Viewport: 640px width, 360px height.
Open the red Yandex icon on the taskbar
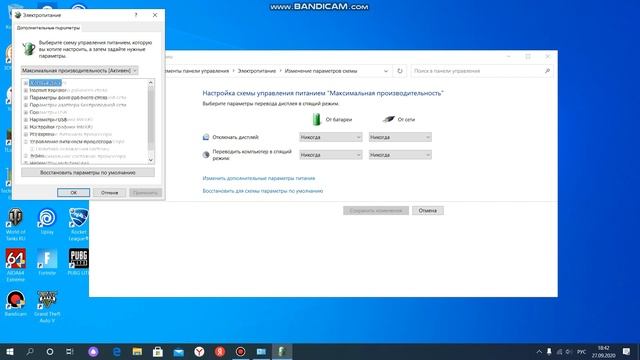pos(220,351)
